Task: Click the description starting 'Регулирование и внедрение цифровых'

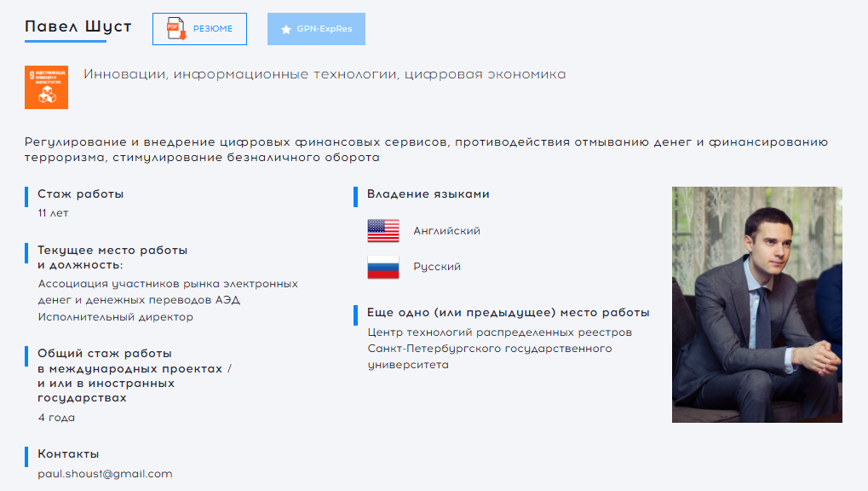Action: 426,150
